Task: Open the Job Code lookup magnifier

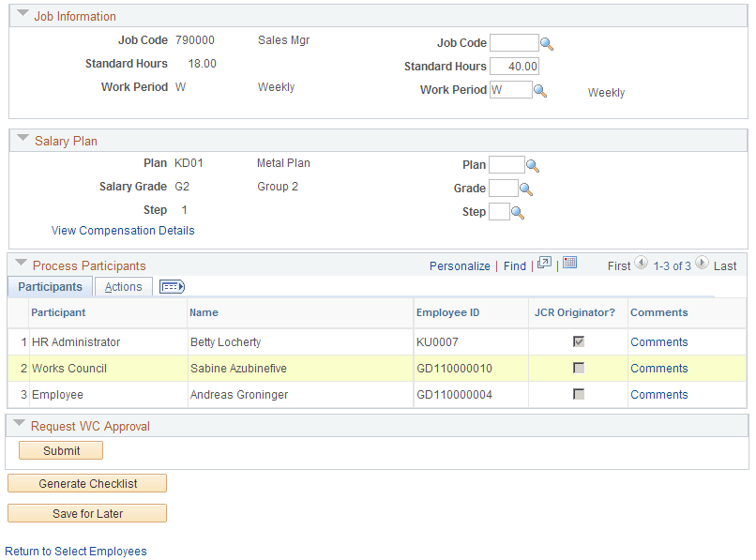Action: pyautogui.click(x=547, y=42)
